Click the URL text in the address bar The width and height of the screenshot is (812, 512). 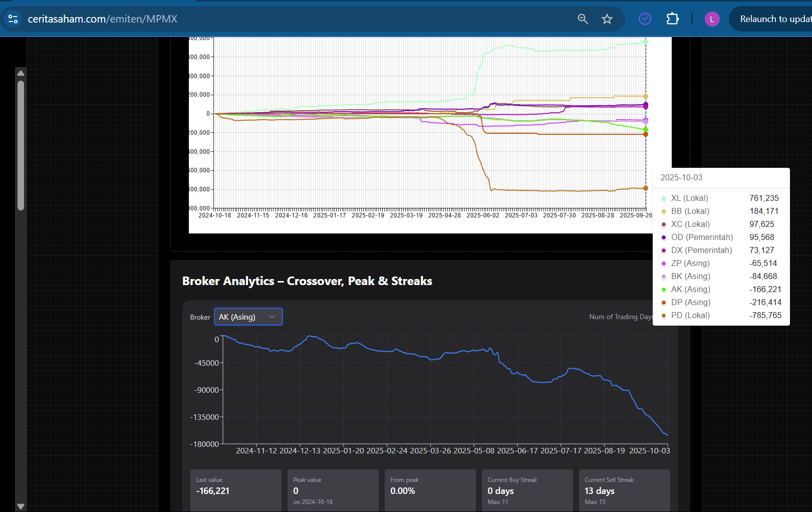tap(103, 19)
